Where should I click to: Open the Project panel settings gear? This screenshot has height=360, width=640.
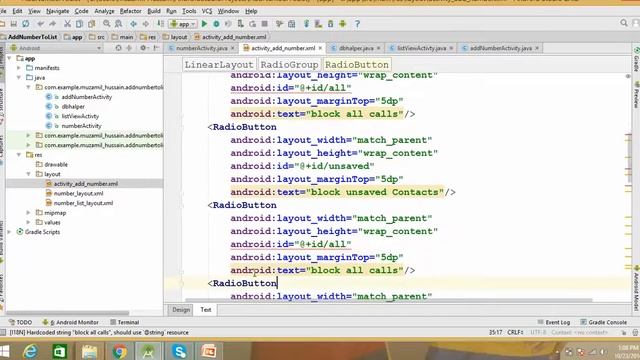click(x=143, y=48)
